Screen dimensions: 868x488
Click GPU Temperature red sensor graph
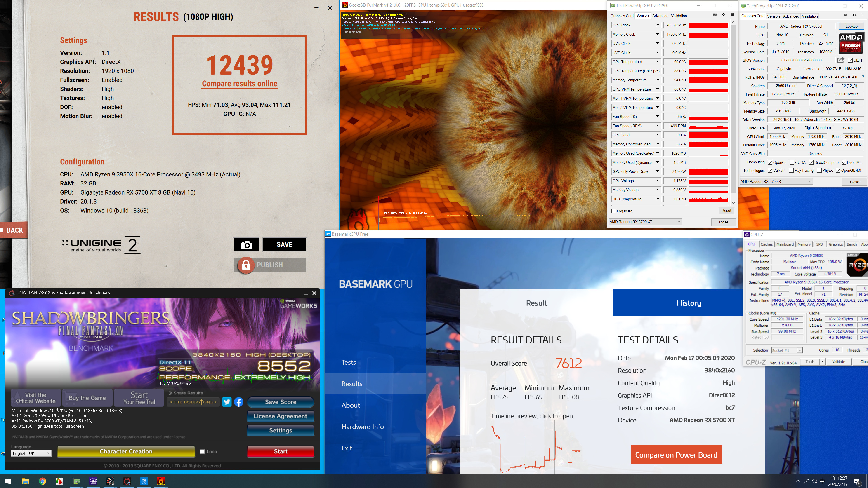708,62
